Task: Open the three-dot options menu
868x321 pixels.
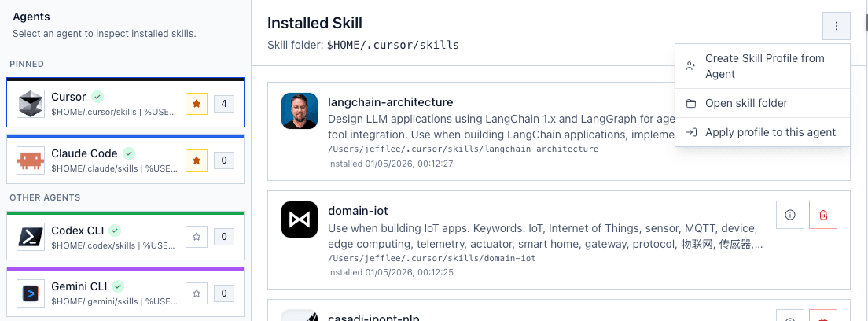Action: [x=836, y=26]
